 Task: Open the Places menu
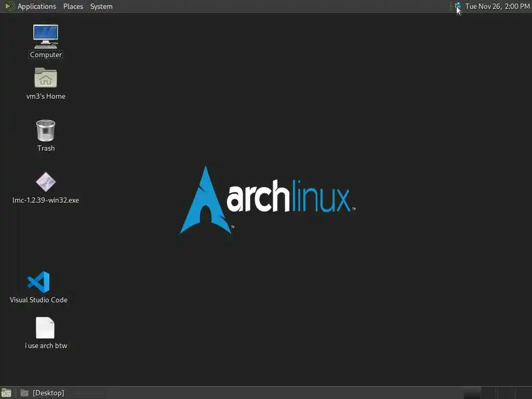[73, 6]
